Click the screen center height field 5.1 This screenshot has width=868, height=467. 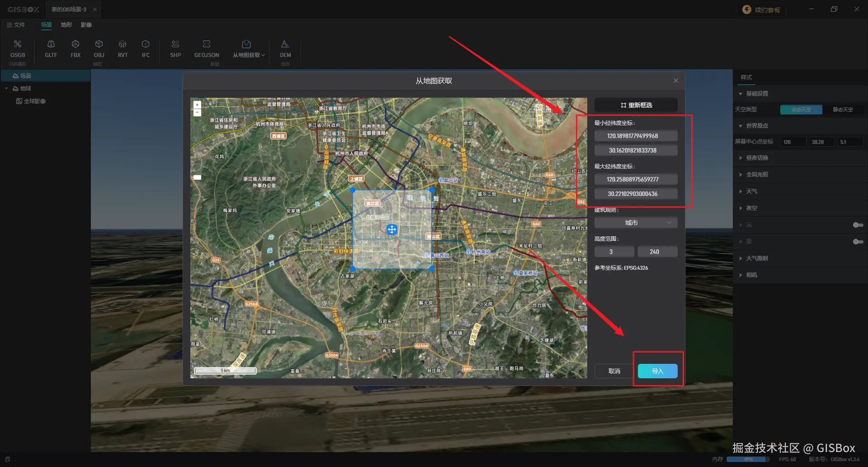click(850, 142)
